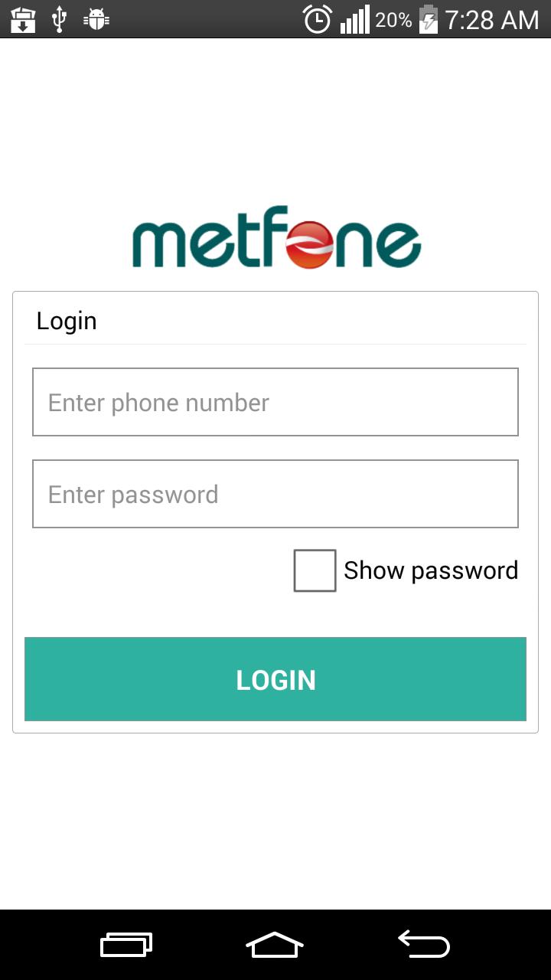Tap the 7:28 AM clock

pos(492,20)
